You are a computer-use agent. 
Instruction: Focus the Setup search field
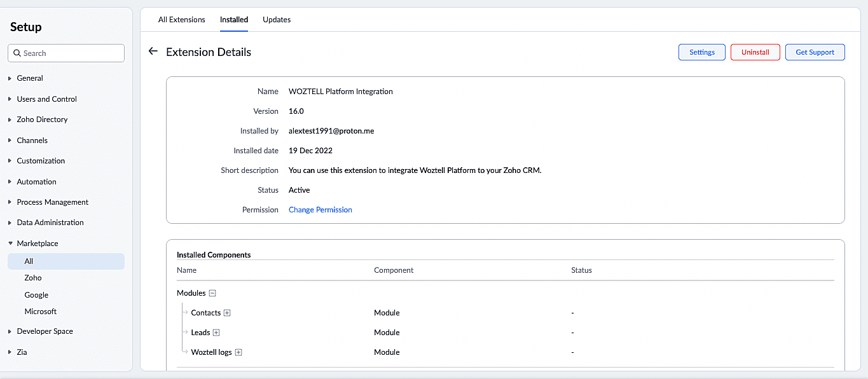[x=66, y=53]
